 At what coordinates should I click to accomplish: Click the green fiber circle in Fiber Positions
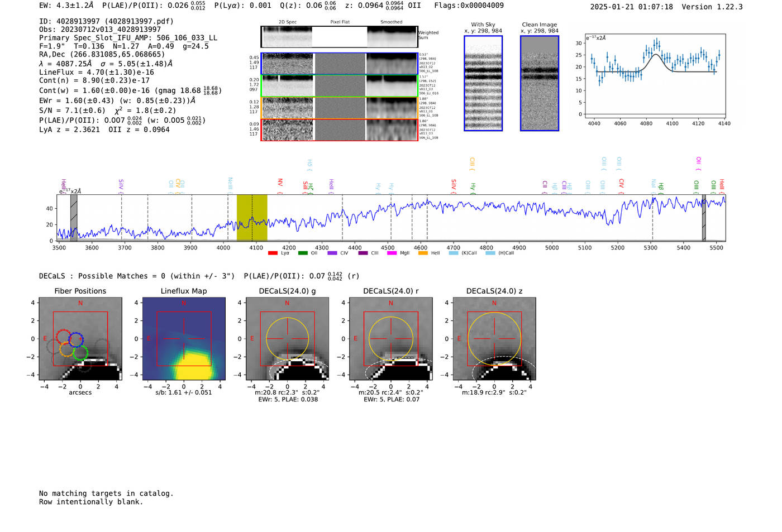80,353
